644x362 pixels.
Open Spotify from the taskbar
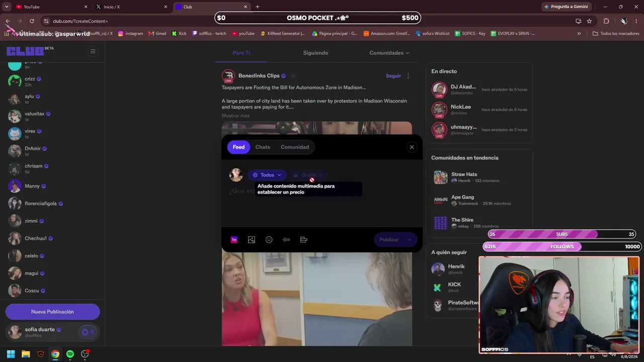pos(70,354)
